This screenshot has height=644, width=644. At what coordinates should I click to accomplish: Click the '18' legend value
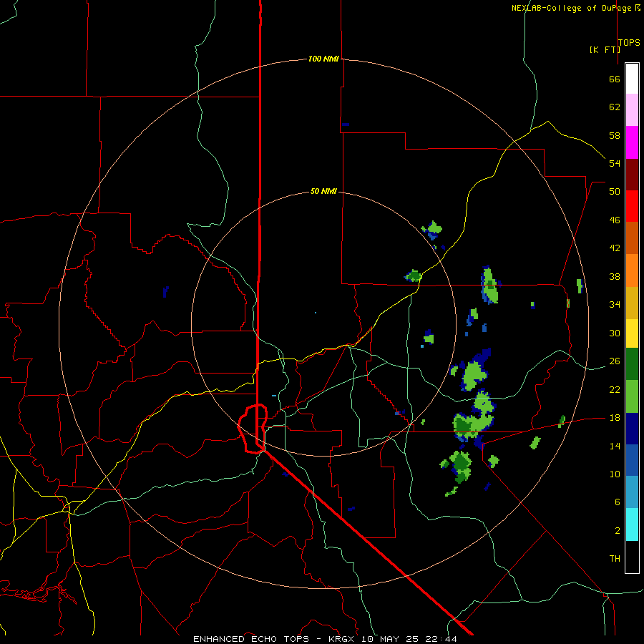point(615,418)
